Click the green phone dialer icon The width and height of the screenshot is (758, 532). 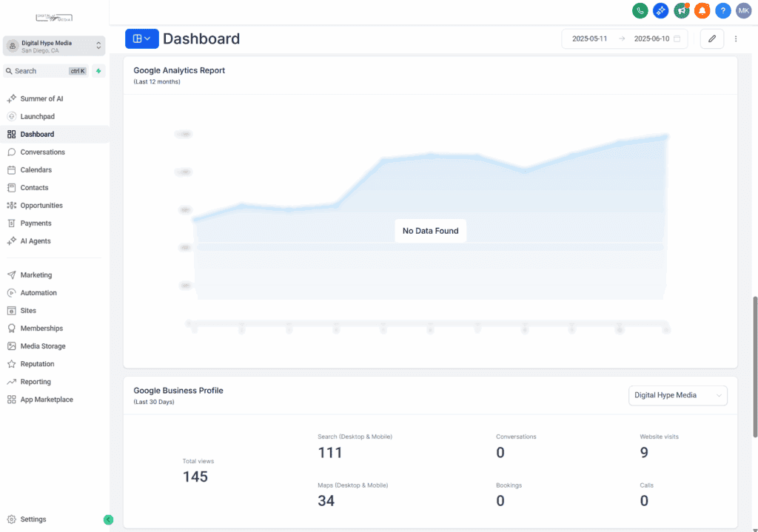[x=640, y=10]
